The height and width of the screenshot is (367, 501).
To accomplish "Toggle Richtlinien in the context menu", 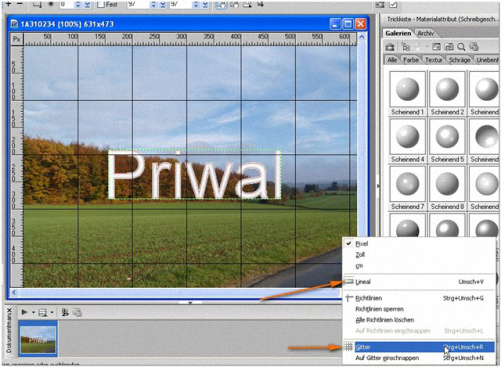I will point(418,298).
